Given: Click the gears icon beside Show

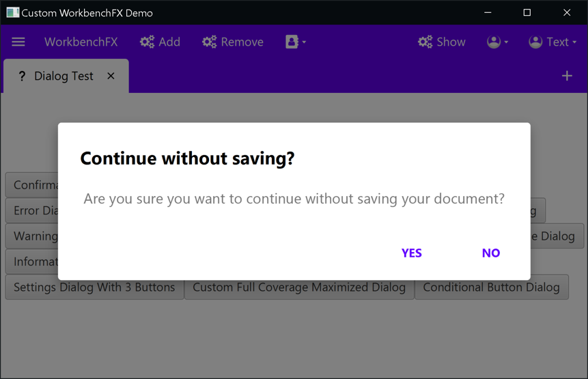Looking at the screenshot, I should pos(425,42).
